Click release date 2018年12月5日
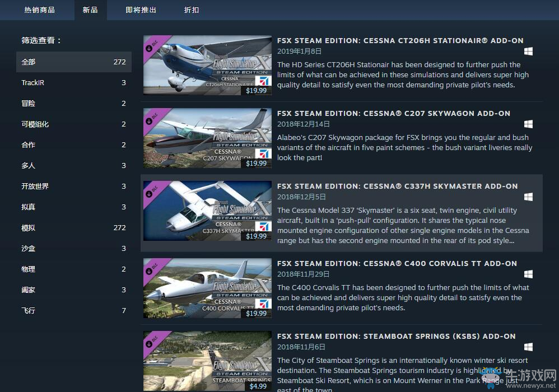The image size is (559, 392). click(301, 197)
